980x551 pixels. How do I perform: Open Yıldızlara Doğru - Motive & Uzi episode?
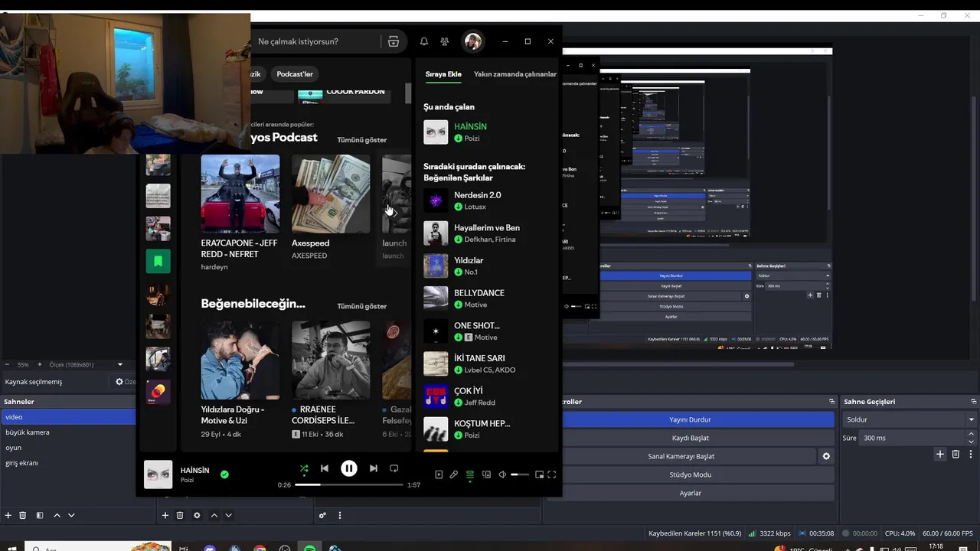click(x=240, y=379)
